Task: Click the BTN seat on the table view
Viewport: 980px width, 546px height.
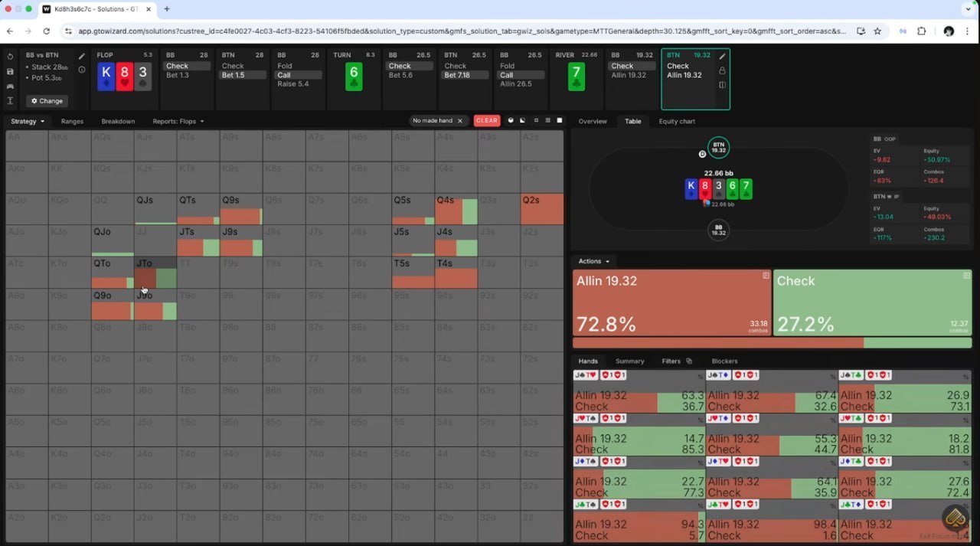Action: [718, 147]
